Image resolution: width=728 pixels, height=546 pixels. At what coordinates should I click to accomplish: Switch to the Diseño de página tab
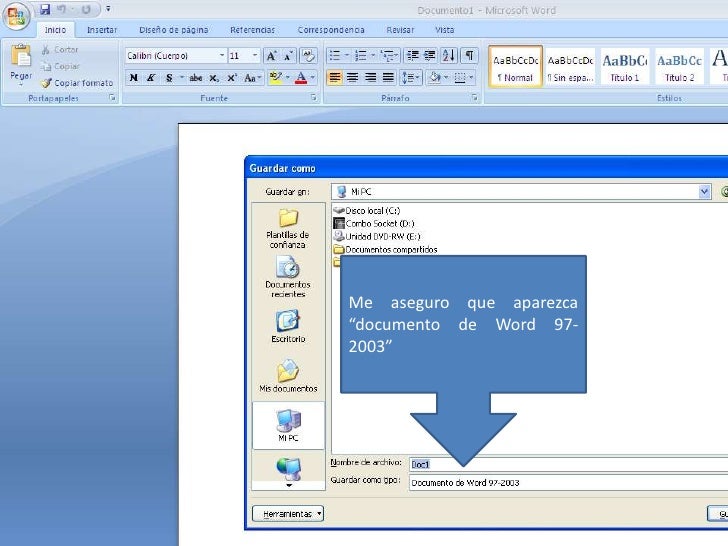click(174, 30)
